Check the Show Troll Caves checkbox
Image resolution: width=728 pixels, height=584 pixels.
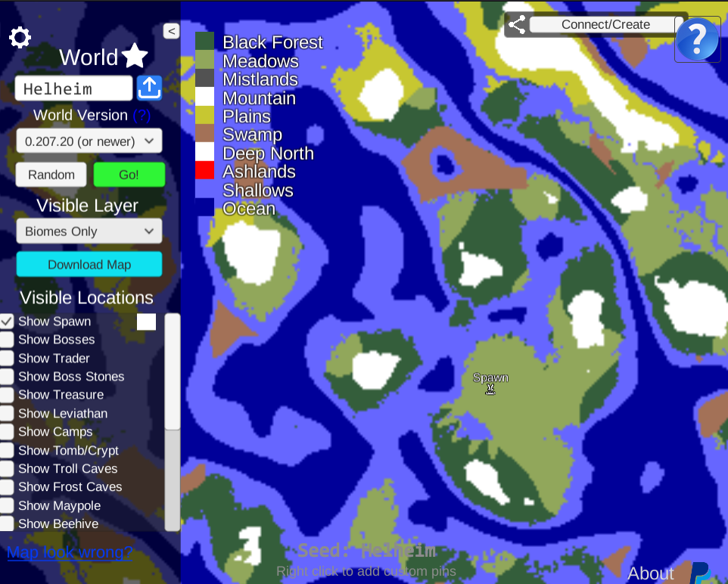pos(7,468)
